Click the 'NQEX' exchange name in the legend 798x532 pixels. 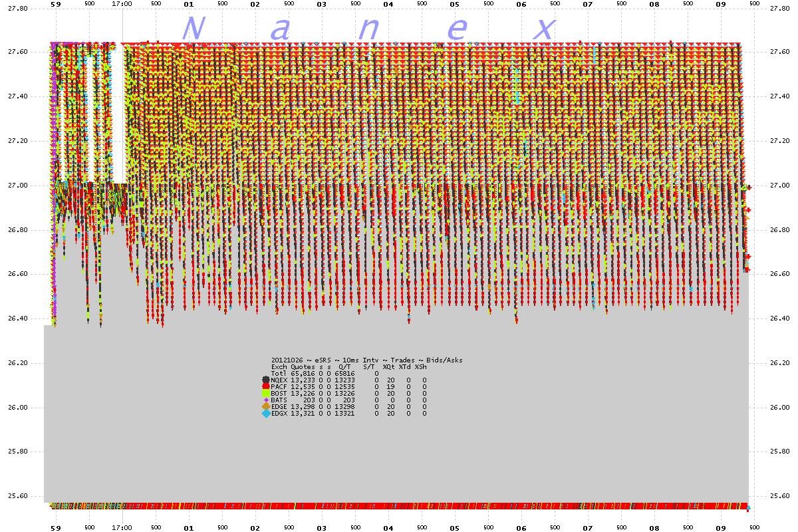click(x=279, y=380)
